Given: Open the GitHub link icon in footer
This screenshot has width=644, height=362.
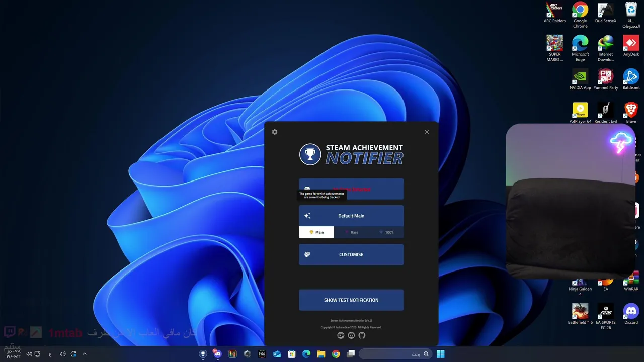Looking at the screenshot, I should [x=362, y=335].
